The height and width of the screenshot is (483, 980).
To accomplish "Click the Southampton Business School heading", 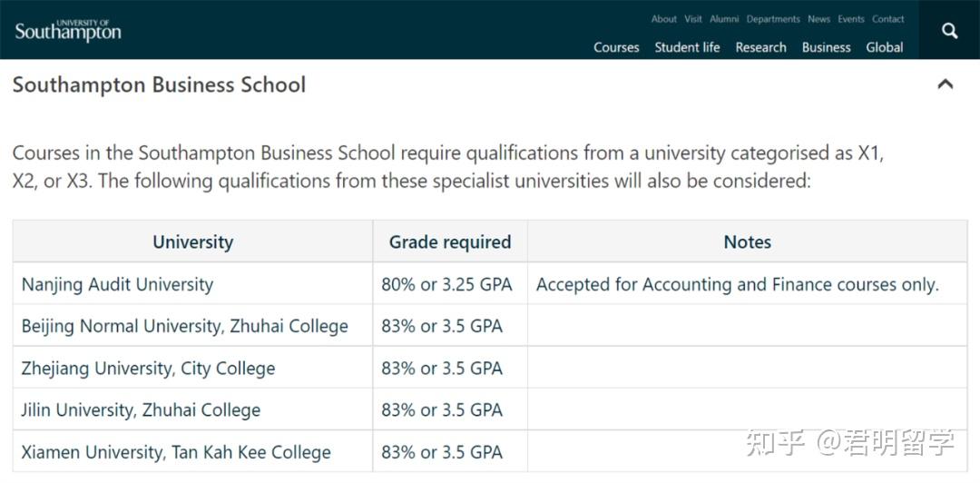I will coord(159,85).
